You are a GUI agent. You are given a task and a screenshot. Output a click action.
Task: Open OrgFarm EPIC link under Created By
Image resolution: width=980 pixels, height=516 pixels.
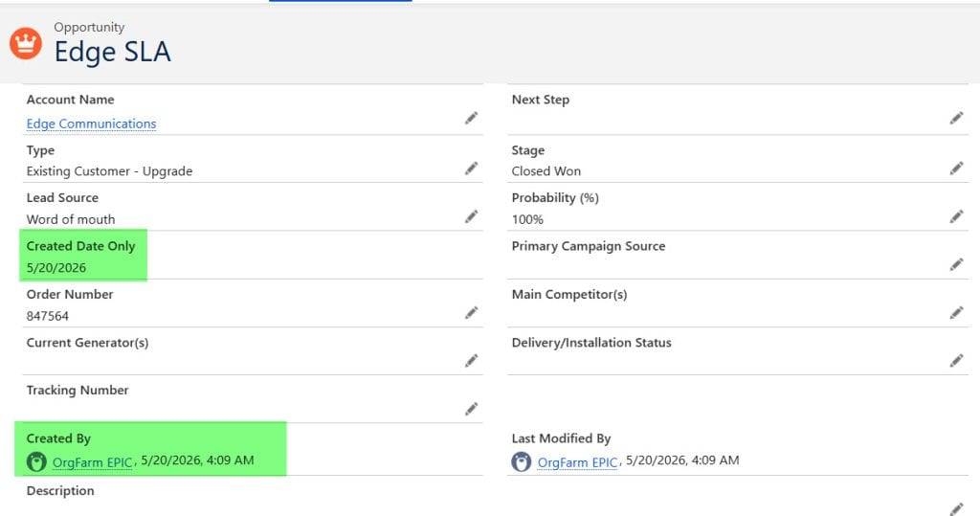[93, 462]
